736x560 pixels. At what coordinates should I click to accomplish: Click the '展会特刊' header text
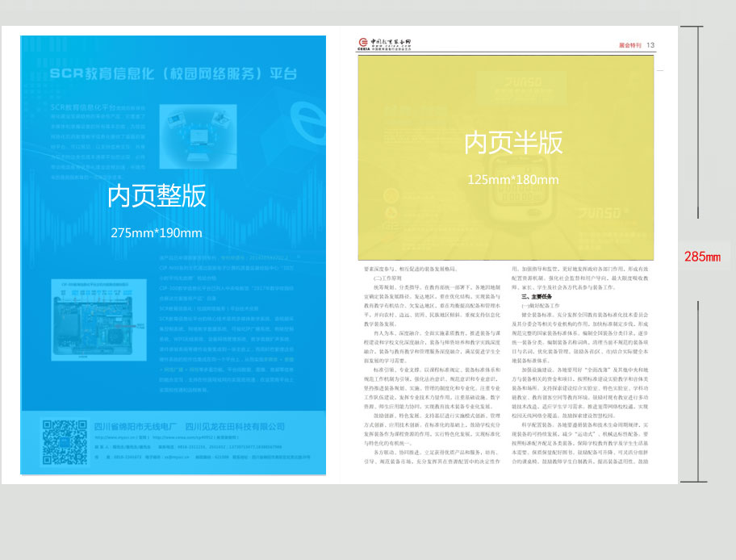630,45
